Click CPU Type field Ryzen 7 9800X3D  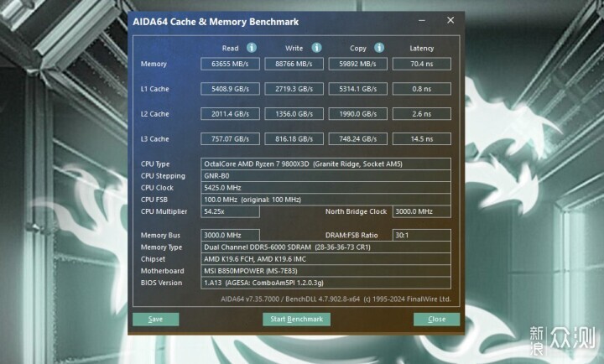point(325,164)
